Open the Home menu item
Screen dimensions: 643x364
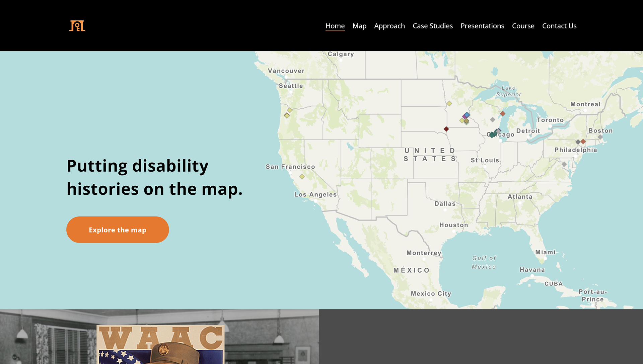(335, 26)
